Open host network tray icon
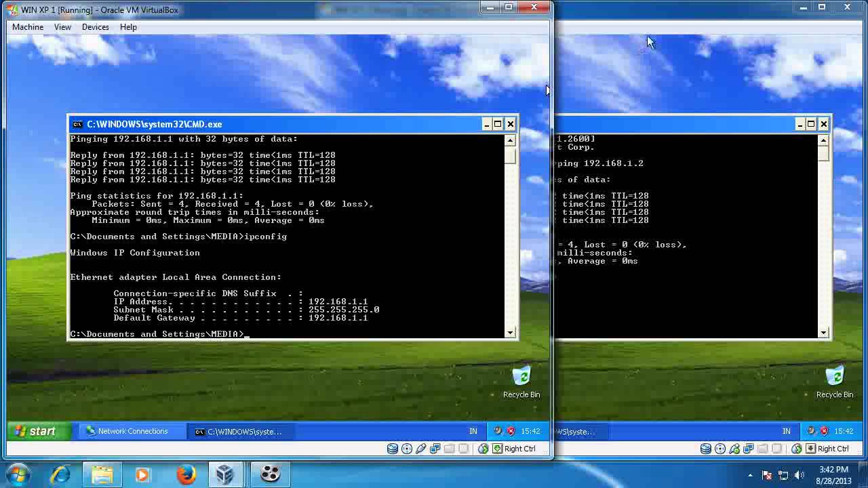868x488 pixels. 783,475
